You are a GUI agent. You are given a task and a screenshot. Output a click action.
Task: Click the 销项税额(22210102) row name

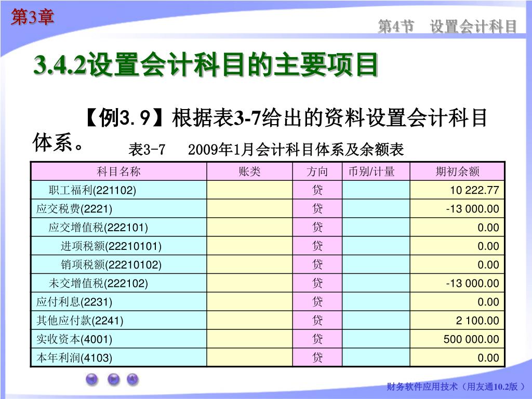(x=111, y=264)
